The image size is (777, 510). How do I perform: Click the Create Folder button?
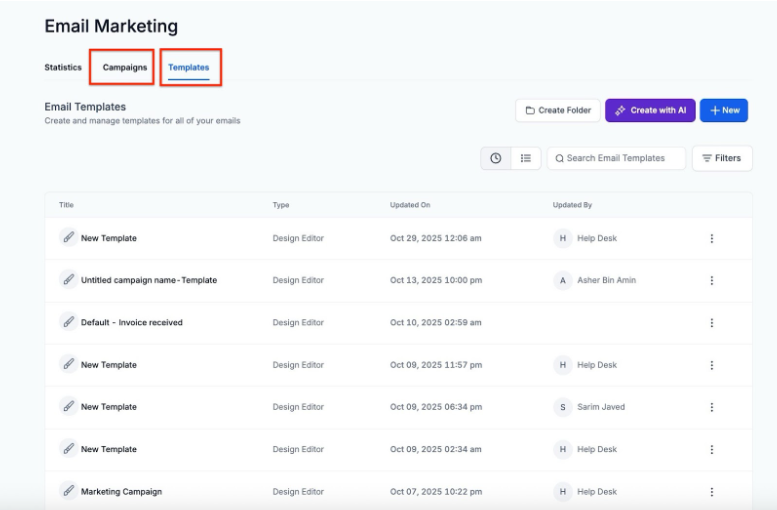[558, 110]
